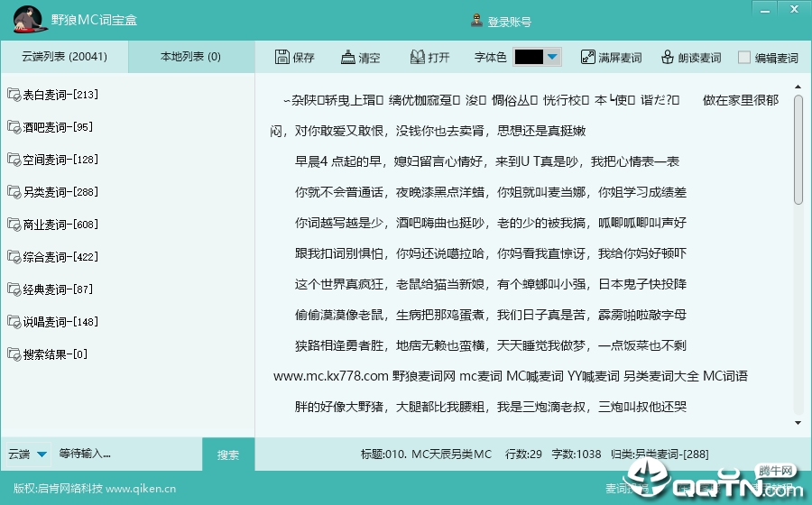Click the 搜索 search button
This screenshot has height=505, width=812.
pyautogui.click(x=228, y=454)
